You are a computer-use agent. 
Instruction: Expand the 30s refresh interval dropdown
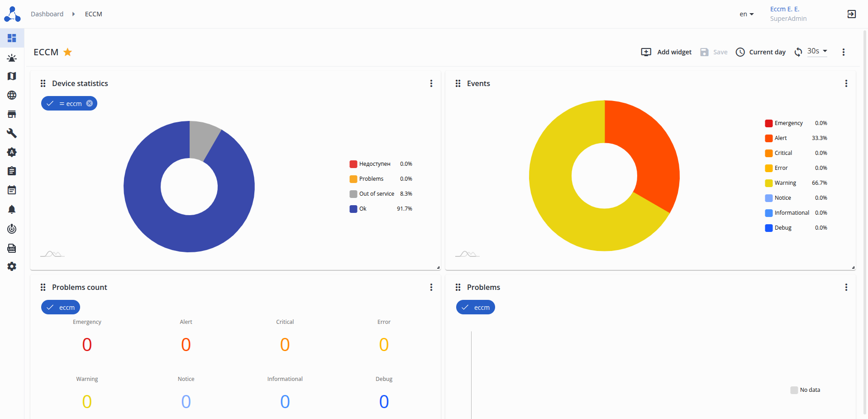tap(817, 51)
